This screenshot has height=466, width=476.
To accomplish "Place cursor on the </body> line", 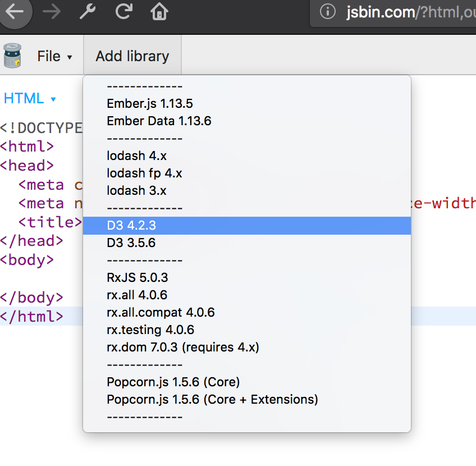I will (x=31, y=298).
